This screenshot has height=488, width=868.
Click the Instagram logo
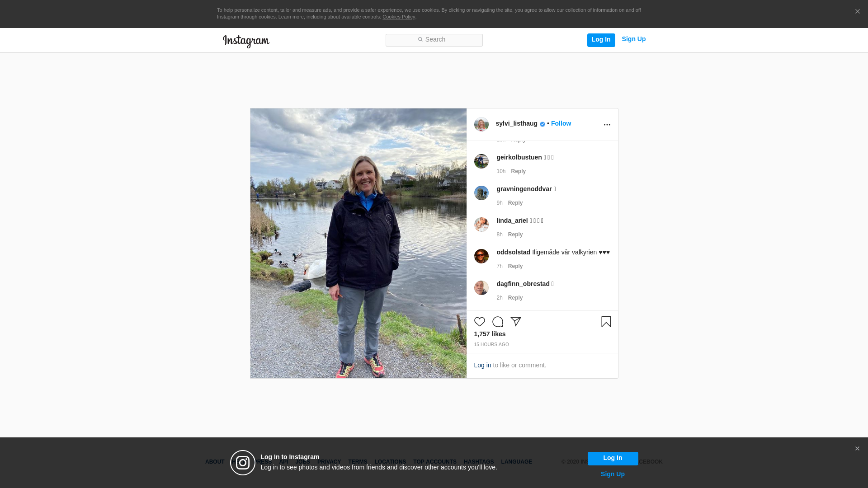coord(246,41)
